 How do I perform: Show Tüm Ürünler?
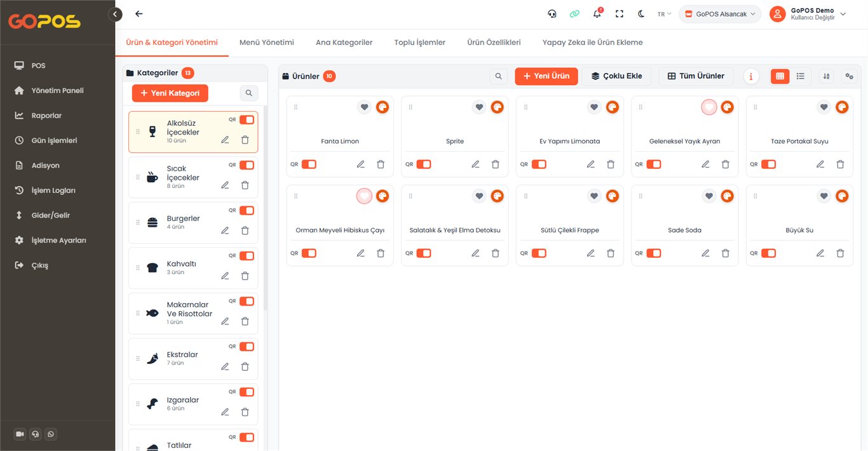coord(696,76)
